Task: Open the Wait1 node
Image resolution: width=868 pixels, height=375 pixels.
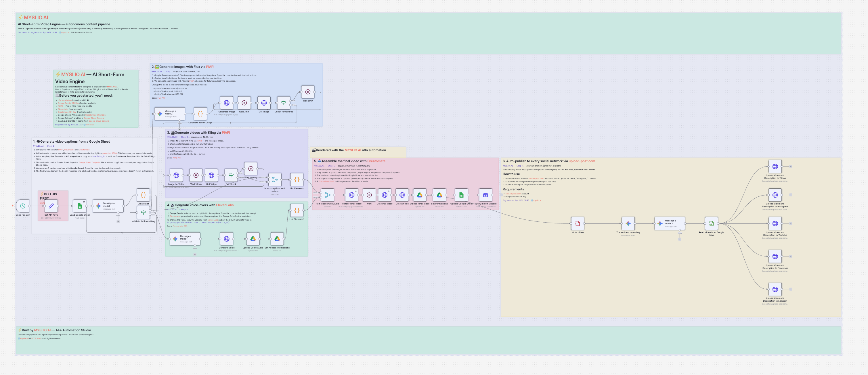Action: [369, 195]
